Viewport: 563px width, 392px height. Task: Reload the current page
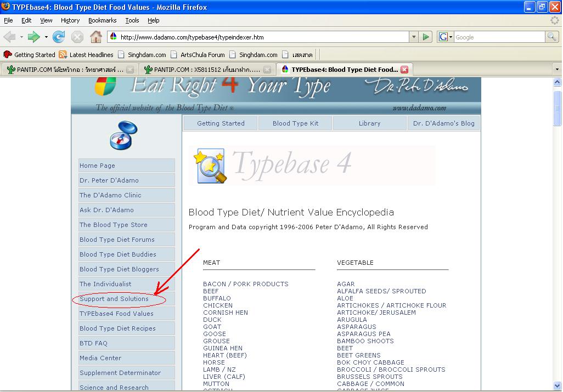click(59, 37)
